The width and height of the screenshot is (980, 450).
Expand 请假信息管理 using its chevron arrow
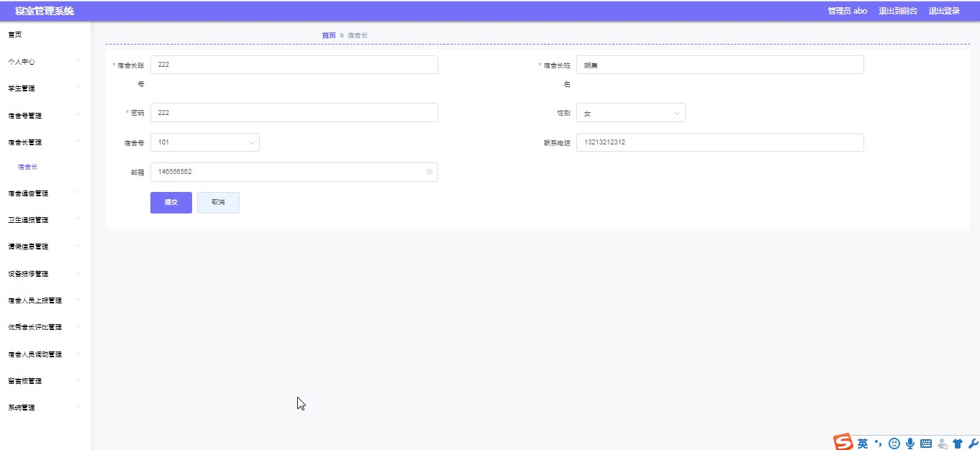tap(77, 246)
